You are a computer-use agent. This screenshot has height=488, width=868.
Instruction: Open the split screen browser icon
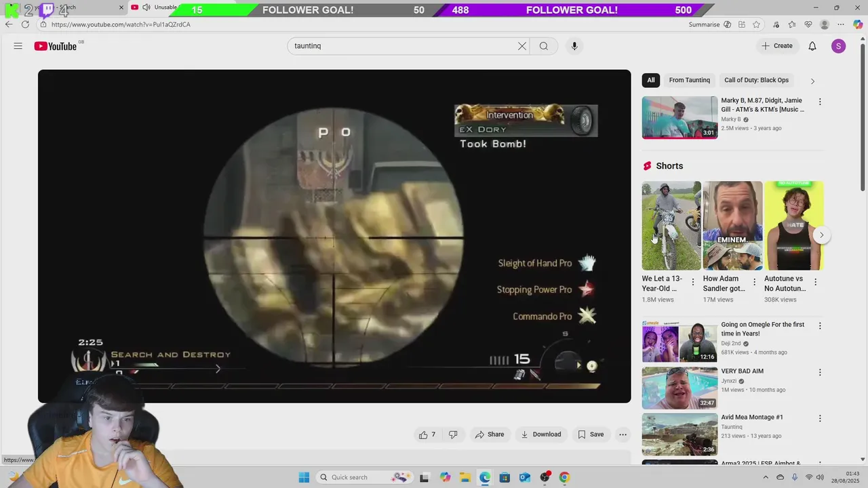point(742,24)
